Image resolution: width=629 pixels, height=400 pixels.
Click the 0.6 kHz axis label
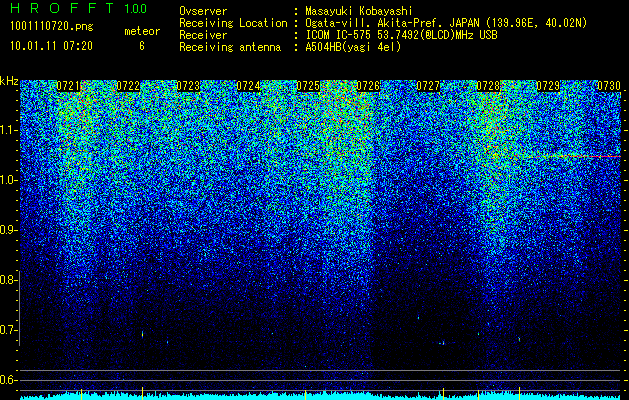(8, 380)
